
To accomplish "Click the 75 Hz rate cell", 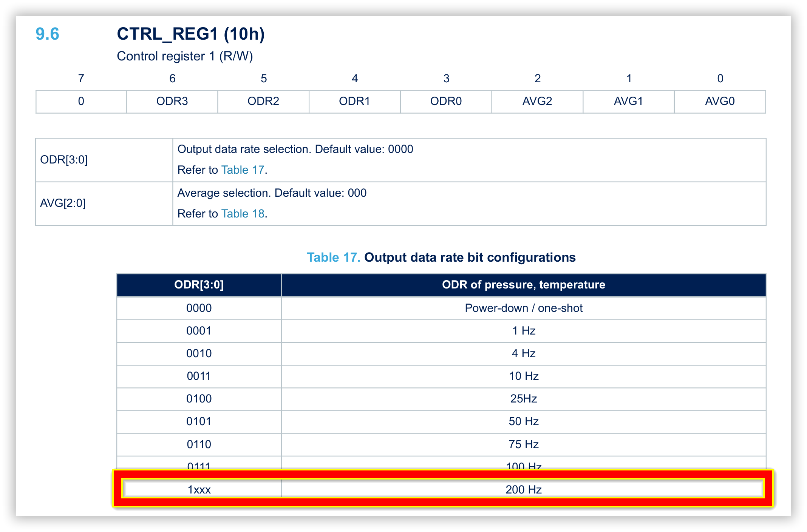I will (524, 444).
